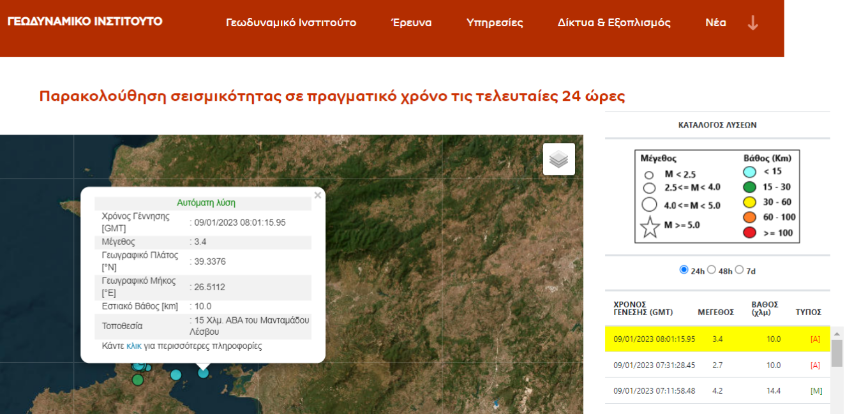The width and height of the screenshot is (868, 414).
Task: Open the map layers selector
Action: (x=558, y=159)
